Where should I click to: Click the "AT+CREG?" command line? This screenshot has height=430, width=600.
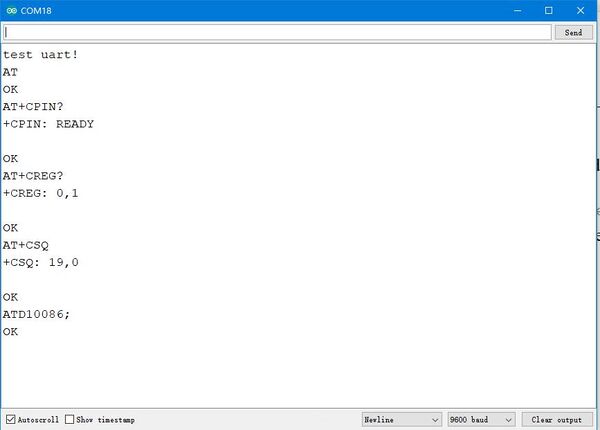(x=35, y=176)
